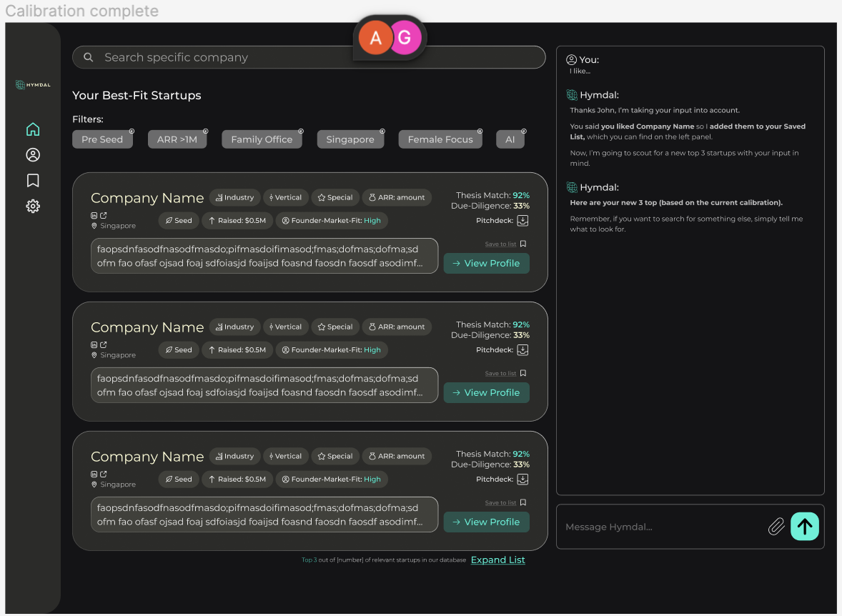The width and height of the screenshot is (842, 616).
Task: Open the Home icon in sidebar
Action: [x=33, y=129]
